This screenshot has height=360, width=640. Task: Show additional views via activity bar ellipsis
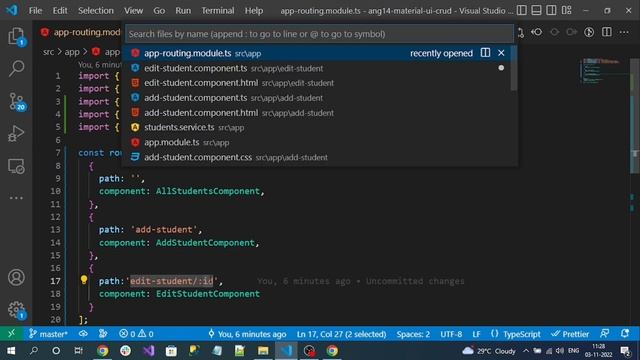click(16, 198)
